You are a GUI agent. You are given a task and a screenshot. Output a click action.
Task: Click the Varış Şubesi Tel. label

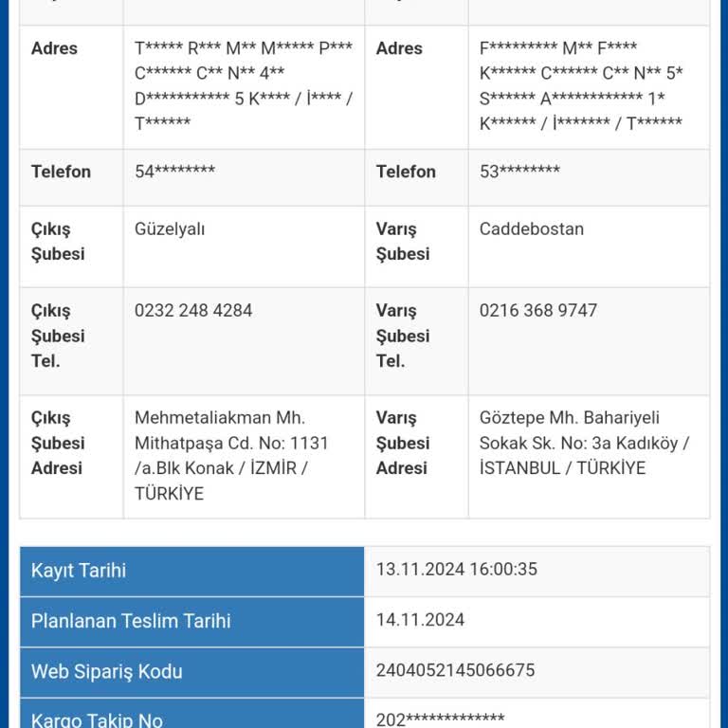403,336
